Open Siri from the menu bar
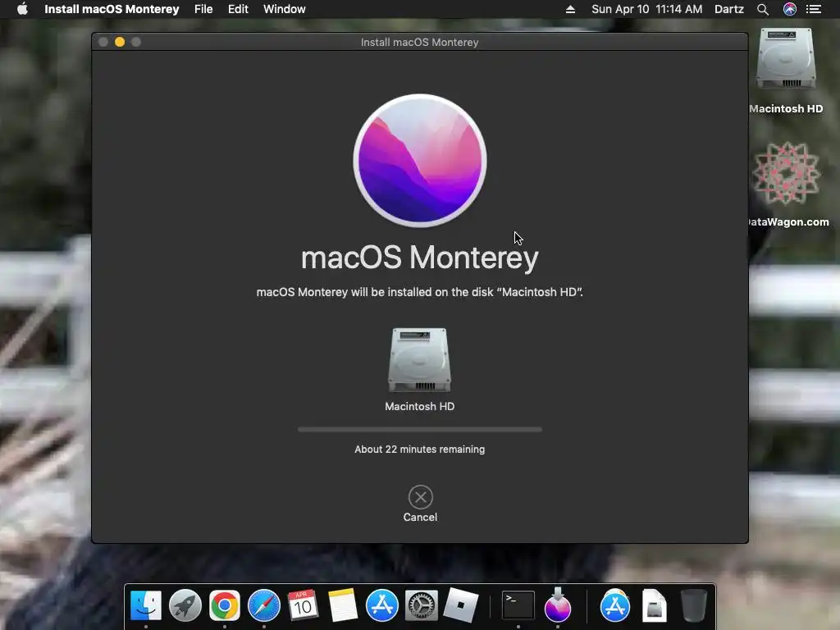 (790, 9)
